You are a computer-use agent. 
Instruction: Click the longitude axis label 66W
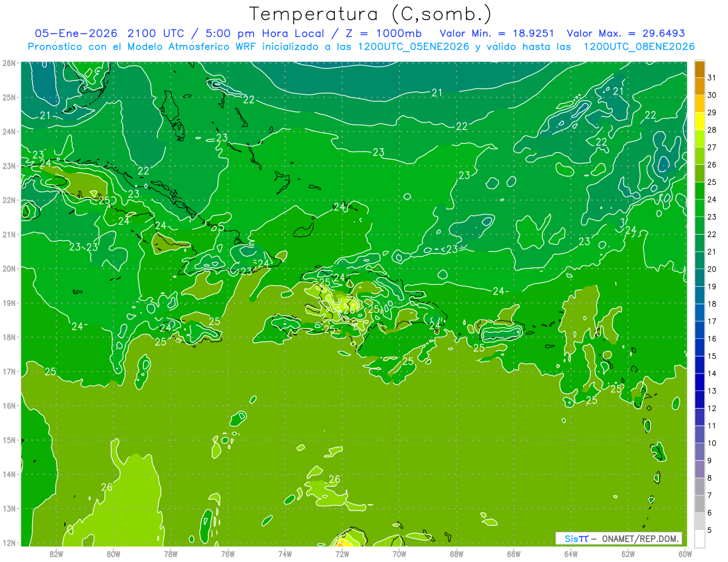pyautogui.click(x=514, y=554)
